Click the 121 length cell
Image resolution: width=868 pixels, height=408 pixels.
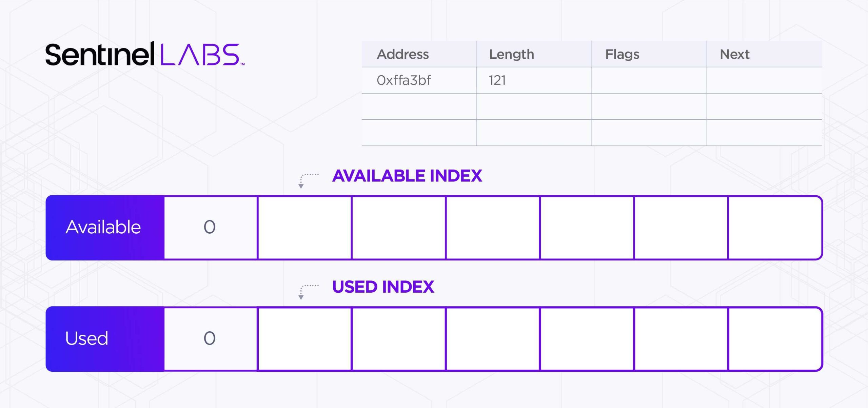(497, 80)
